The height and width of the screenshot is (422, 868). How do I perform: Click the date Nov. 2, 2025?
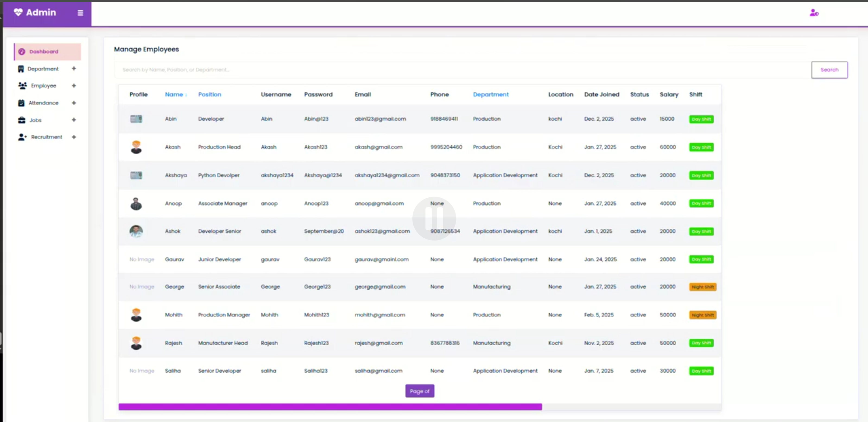(599, 343)
